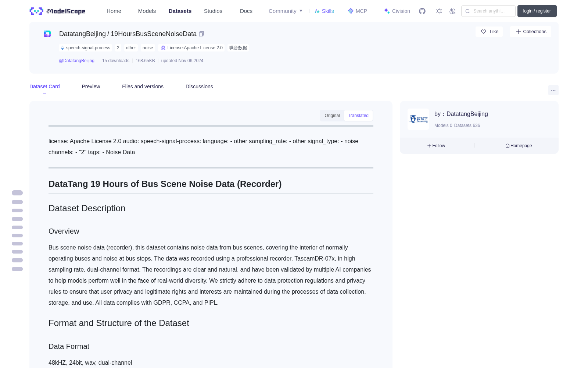The width and height of the screenshot is (588, 368).
Task: Click 'DataTang 19 Hours of Bus Scene' title
Action: coord(165,184)
